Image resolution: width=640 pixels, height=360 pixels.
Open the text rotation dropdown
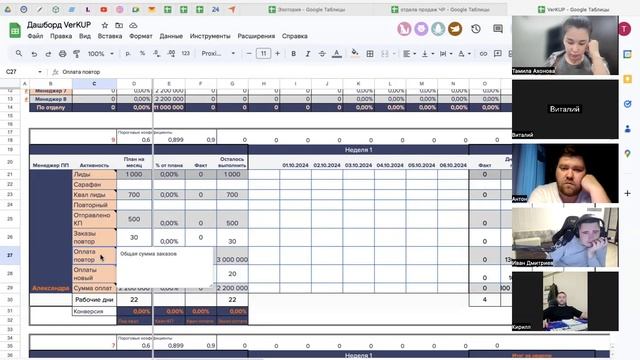[464, 53]
